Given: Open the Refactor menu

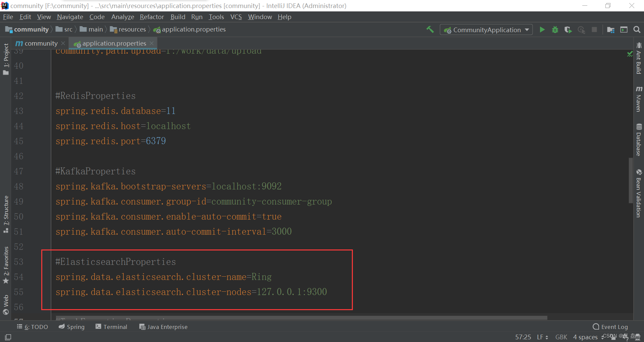Looking at the screenshot, I should click(152, 17).
